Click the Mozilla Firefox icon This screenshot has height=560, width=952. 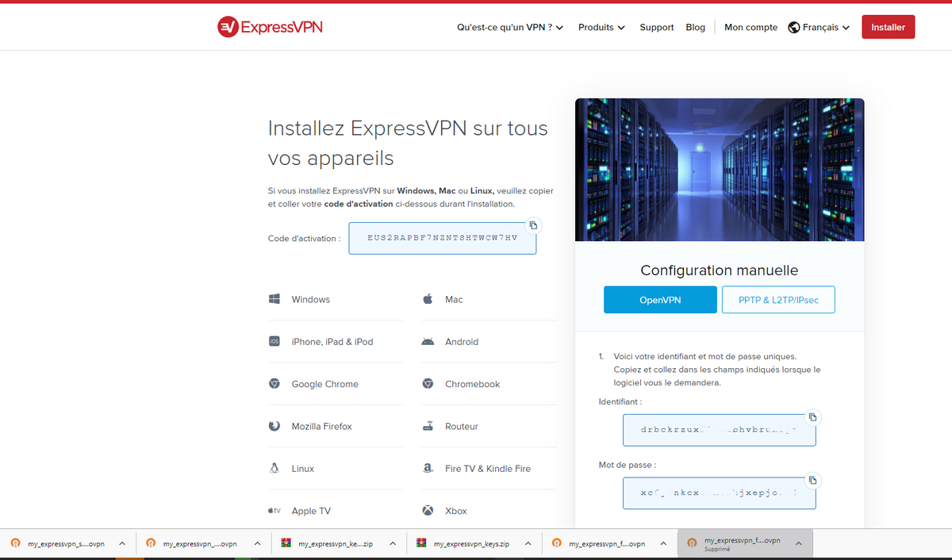point(274,426)
